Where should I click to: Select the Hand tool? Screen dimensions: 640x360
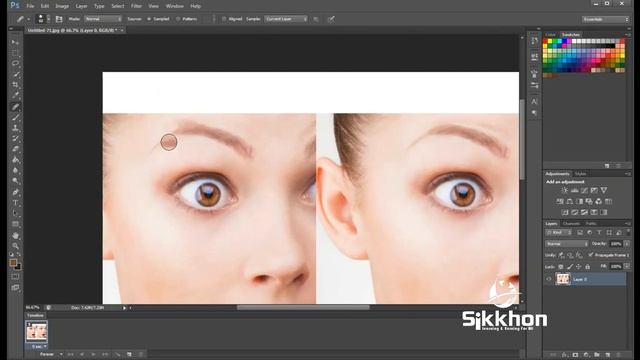(15, 236)
